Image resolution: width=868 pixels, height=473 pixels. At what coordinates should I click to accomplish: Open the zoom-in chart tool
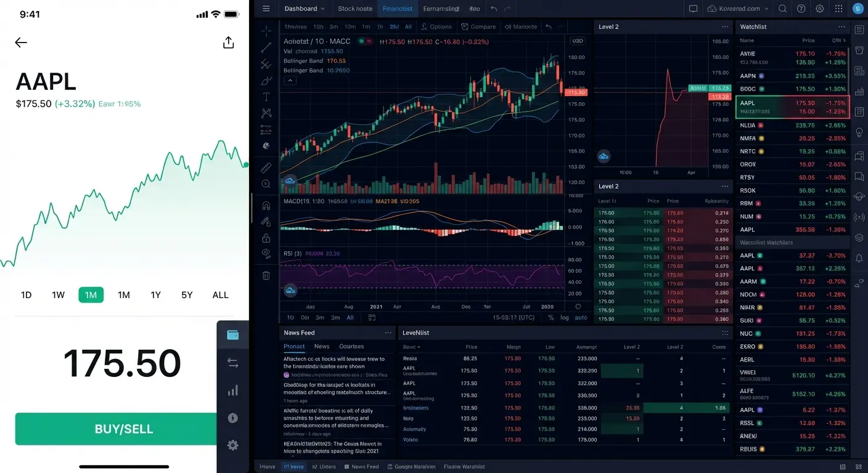[x=266, y=184]
